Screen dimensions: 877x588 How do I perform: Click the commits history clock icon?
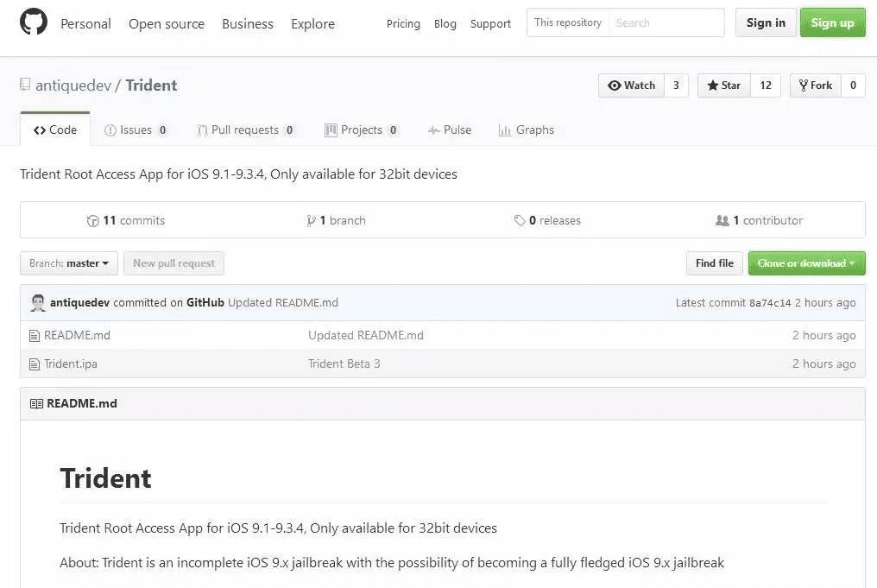pos(93,221)
